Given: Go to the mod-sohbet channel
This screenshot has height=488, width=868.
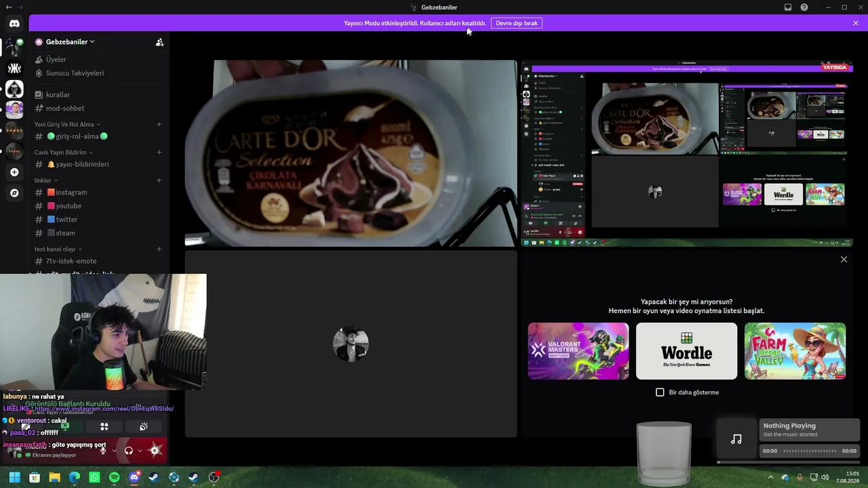Looking at the screenshot, I should pos(99,108).
